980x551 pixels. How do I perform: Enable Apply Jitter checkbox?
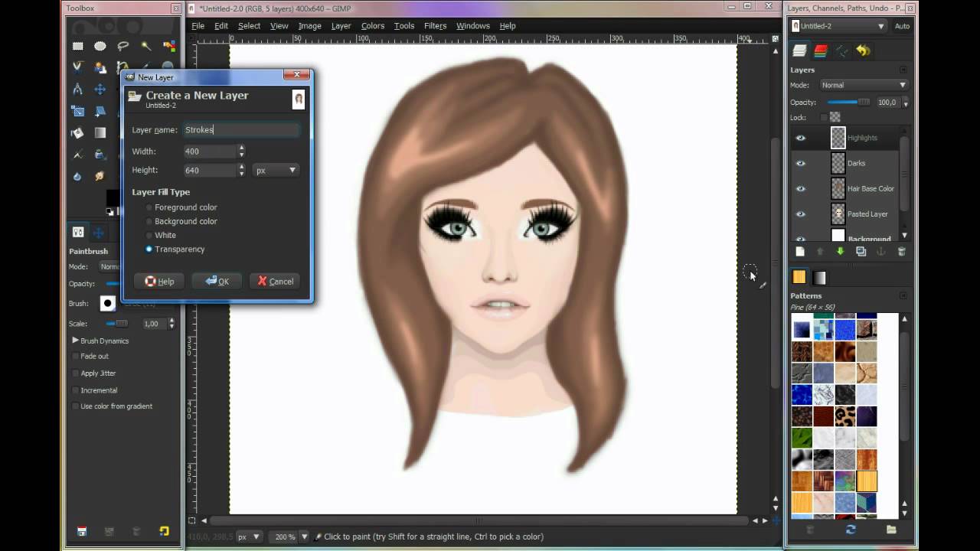coord(75,373)
